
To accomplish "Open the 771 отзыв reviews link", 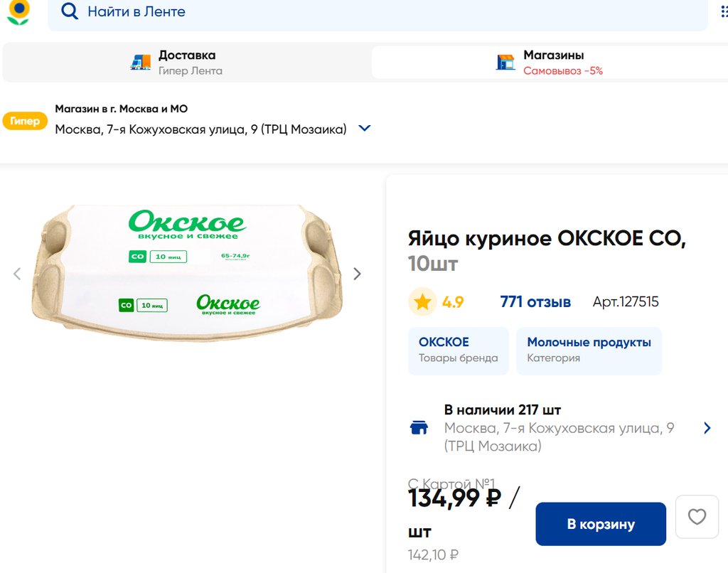I will 535,302.
